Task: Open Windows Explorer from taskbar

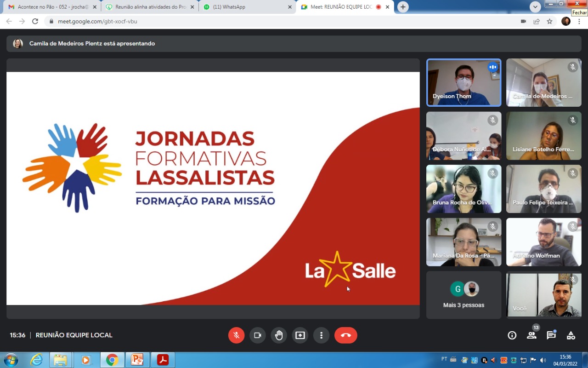Action: pyautogui.click(x=60, y=360)
